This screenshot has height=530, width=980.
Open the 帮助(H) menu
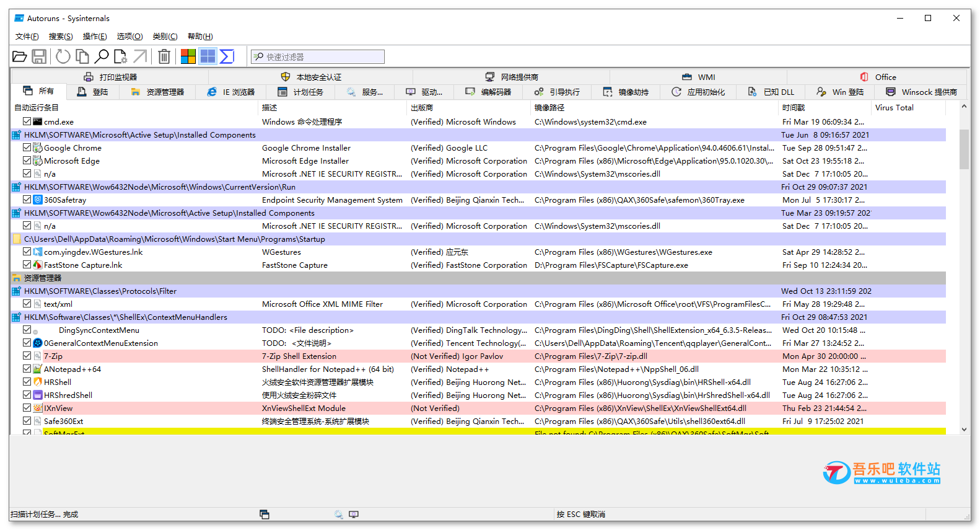(x=200, y=37)
